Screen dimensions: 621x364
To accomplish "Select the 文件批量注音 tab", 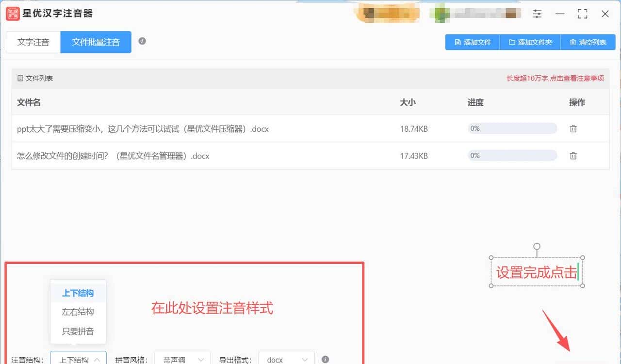I will click(96, 42).
